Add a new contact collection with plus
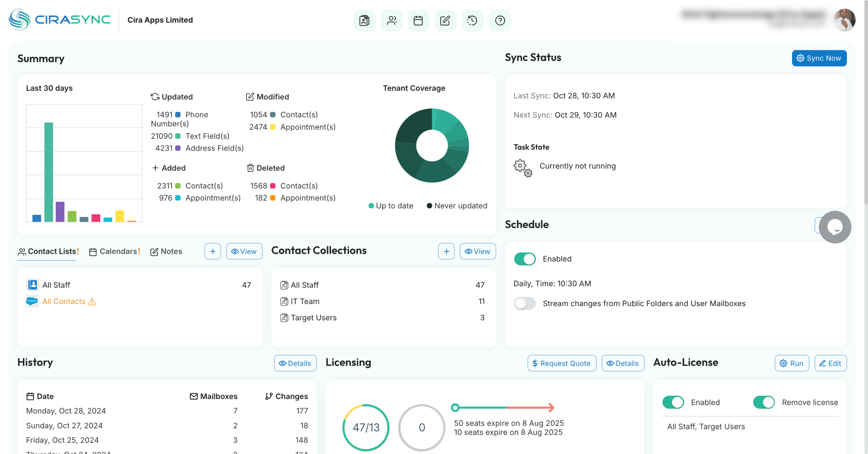The image size is (868, 454). 446,251
